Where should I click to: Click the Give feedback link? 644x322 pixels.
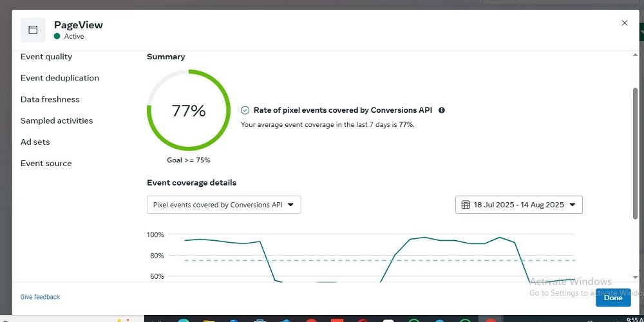40,297
